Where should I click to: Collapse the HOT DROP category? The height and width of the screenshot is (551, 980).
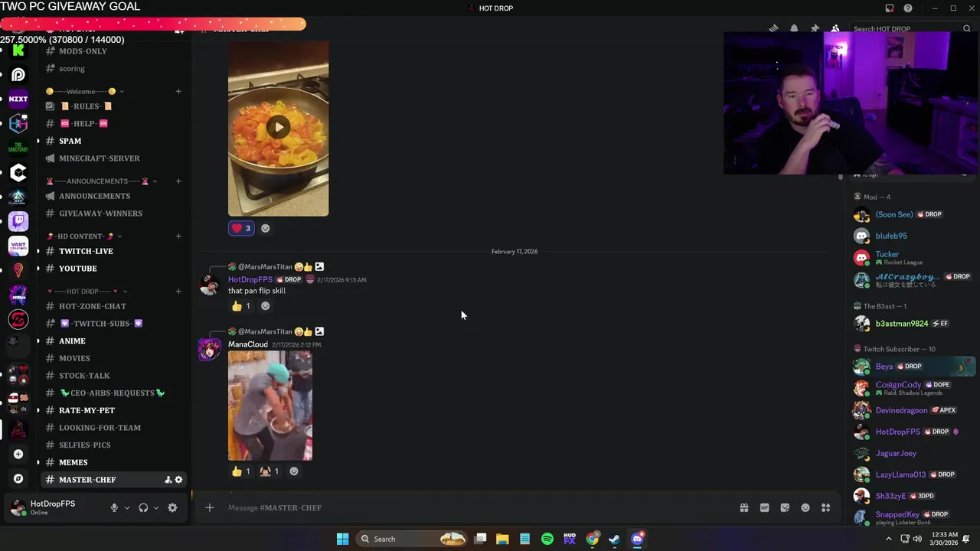click(x=87, y=292)
